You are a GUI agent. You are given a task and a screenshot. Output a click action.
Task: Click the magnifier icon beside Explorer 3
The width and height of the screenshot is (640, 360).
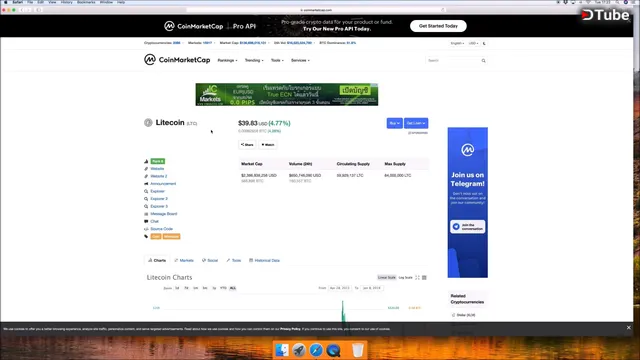point(146,207)
